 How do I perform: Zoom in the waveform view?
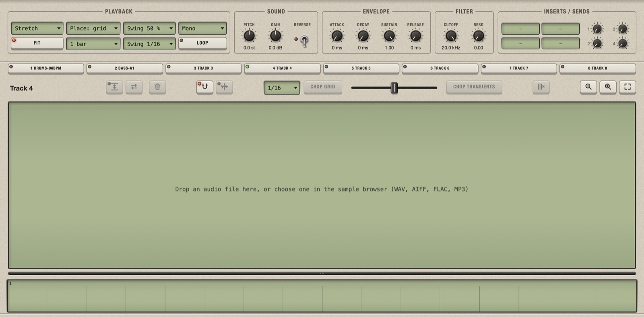[608, 87]
